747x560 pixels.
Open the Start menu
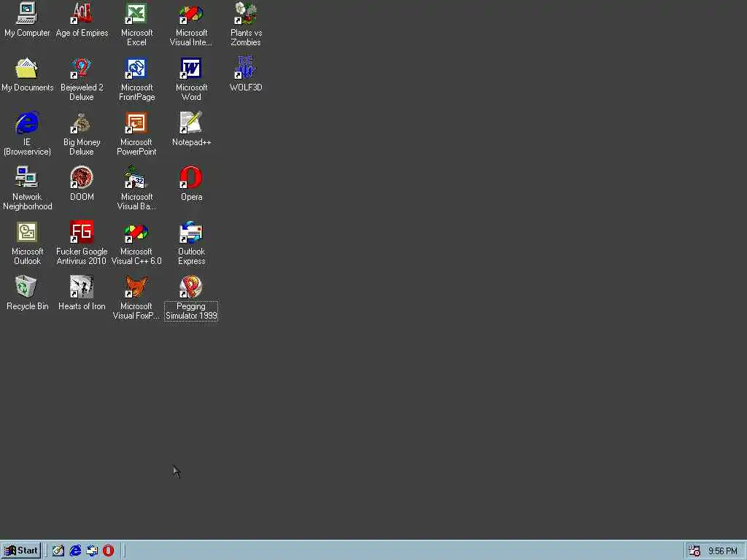(21, 551)
